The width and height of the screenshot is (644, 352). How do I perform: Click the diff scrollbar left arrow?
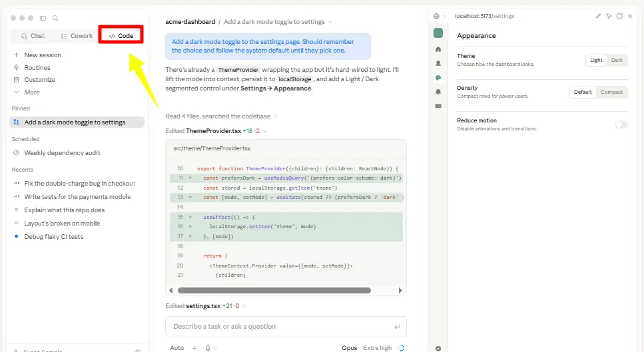171,291
